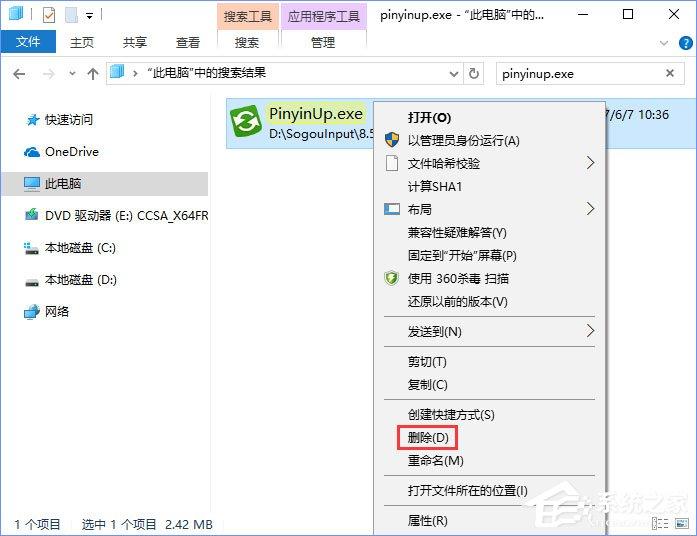
Task: Choose 复制(C) from the context menu
Action: pos(489,384)
